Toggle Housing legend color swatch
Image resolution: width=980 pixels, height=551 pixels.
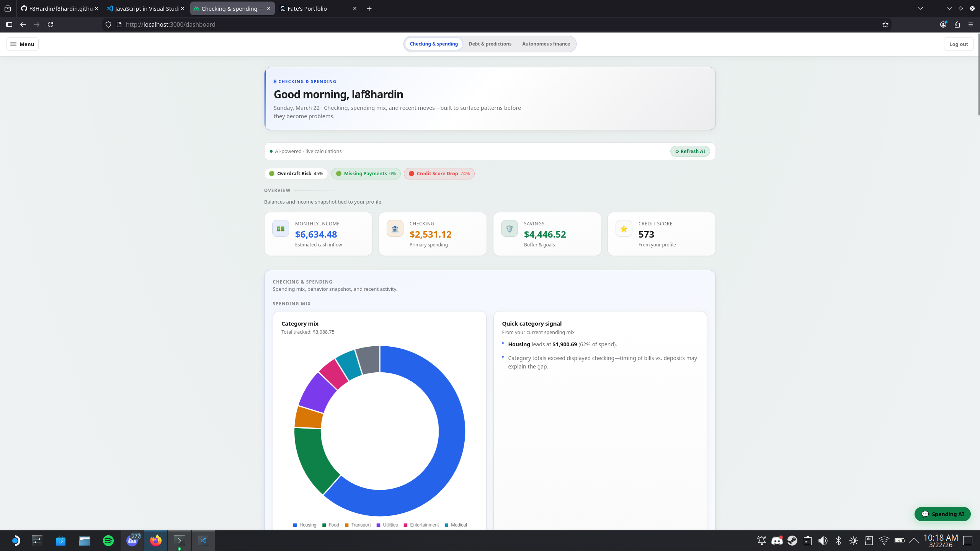(x=295, y=525)
